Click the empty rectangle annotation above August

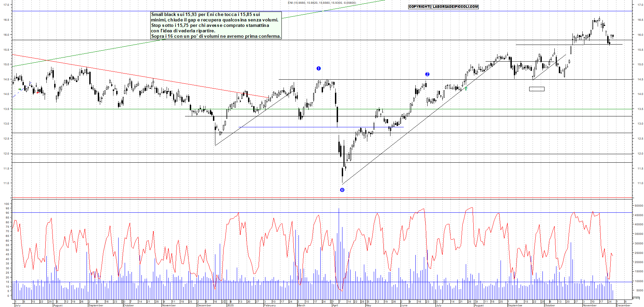pos(537,89)
